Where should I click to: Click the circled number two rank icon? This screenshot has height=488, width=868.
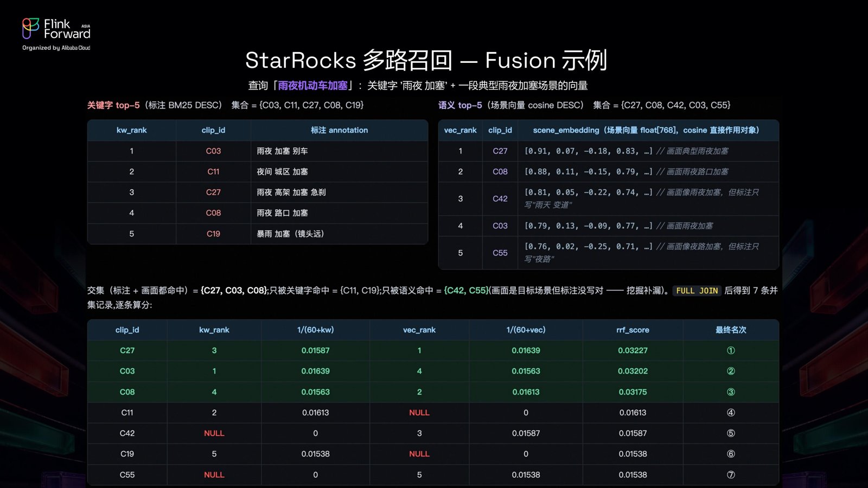731,371
